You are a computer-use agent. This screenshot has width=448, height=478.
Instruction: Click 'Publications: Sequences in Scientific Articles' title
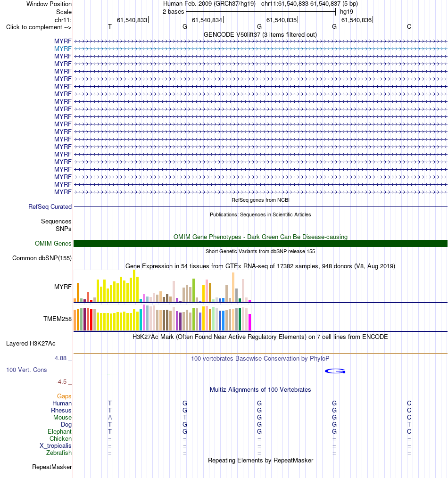260,214
